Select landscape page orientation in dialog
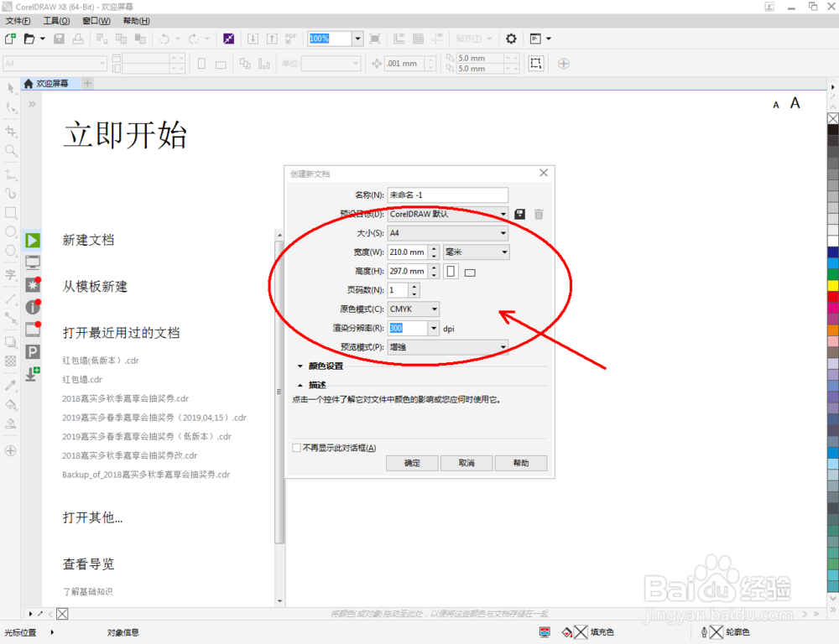Viewport: 839px width, 644px height. 470,273
